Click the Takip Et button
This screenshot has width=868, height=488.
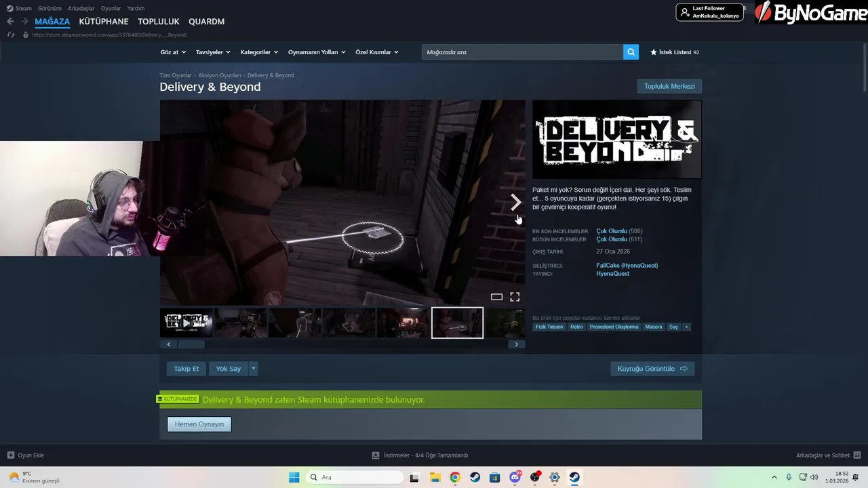pyautogui.click(x=186, y=369)
